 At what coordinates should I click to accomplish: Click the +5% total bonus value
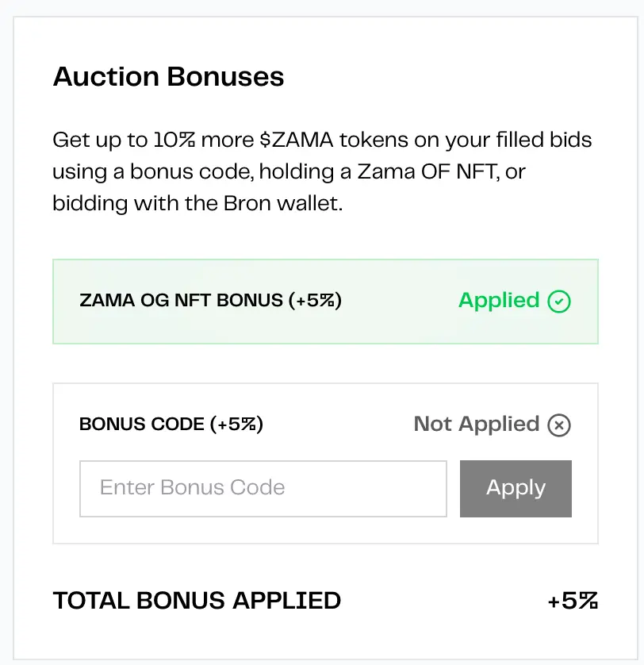point(572,601)
